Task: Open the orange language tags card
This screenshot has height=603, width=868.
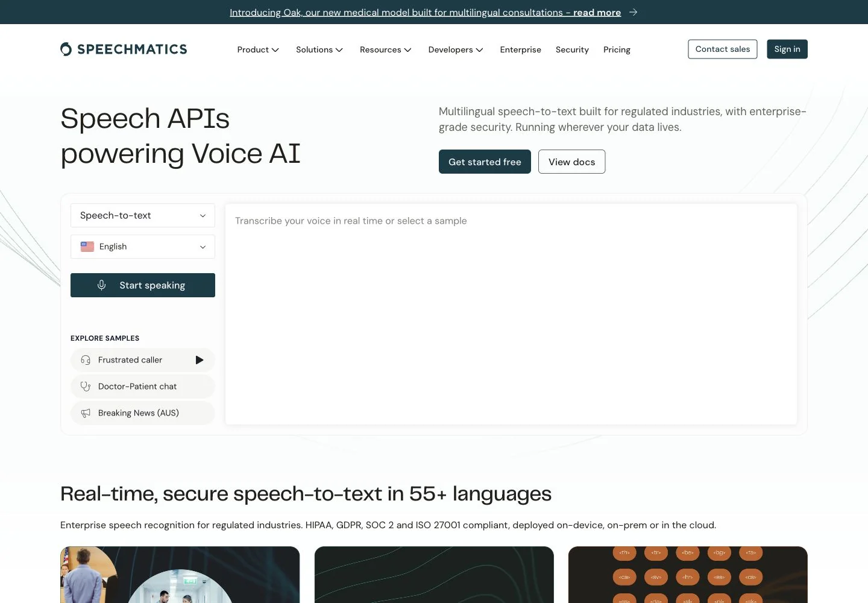Action: click(688, 575)
